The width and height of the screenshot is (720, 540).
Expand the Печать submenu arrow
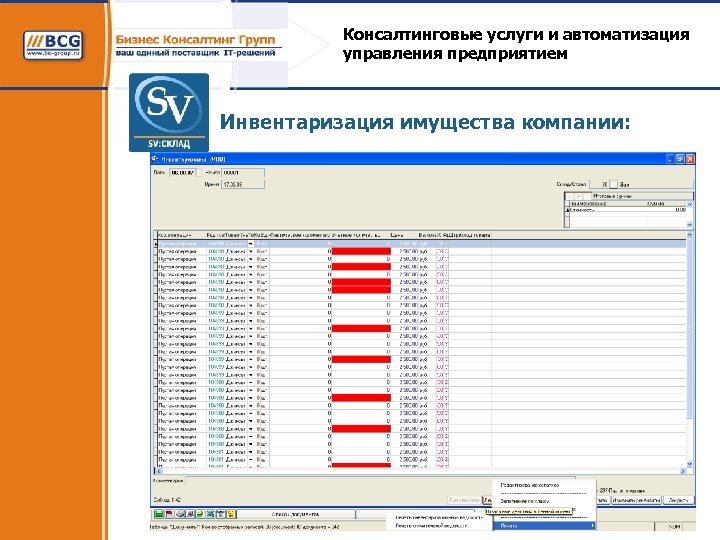coord(593,525)
